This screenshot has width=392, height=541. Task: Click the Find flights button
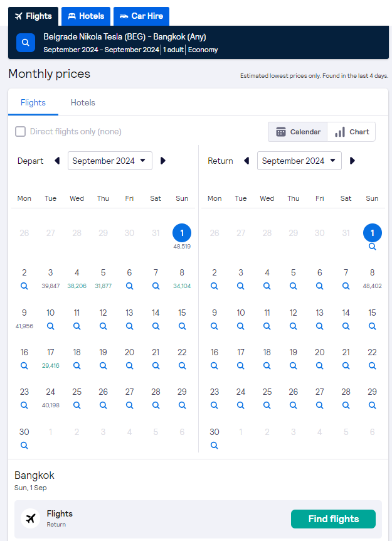(x=334, y=519)
